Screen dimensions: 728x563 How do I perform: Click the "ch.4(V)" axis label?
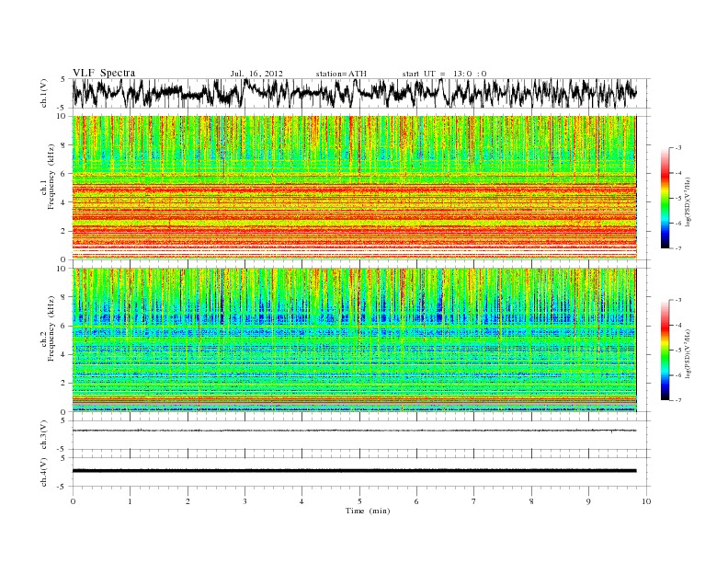44,472
